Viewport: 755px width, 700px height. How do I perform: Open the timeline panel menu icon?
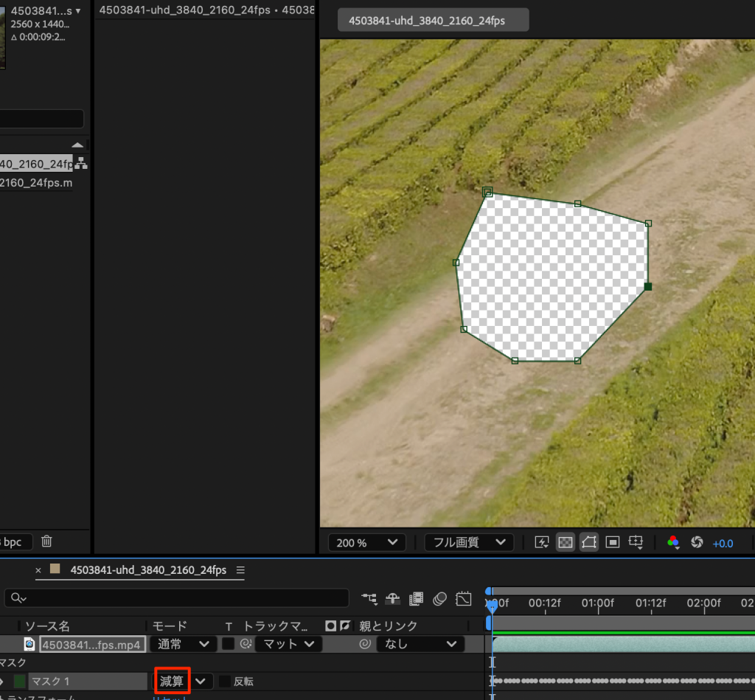240,570
